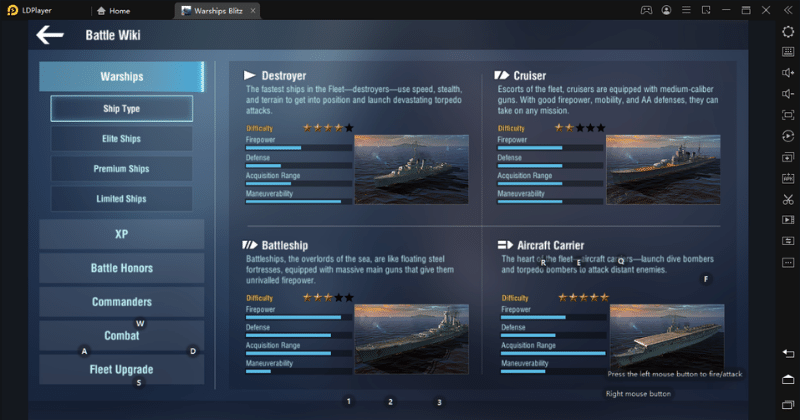The image size is (800, 420).
Task: Lower volume with LDPlayer sidebar speaker icon
Action: [x=788, y=94]
